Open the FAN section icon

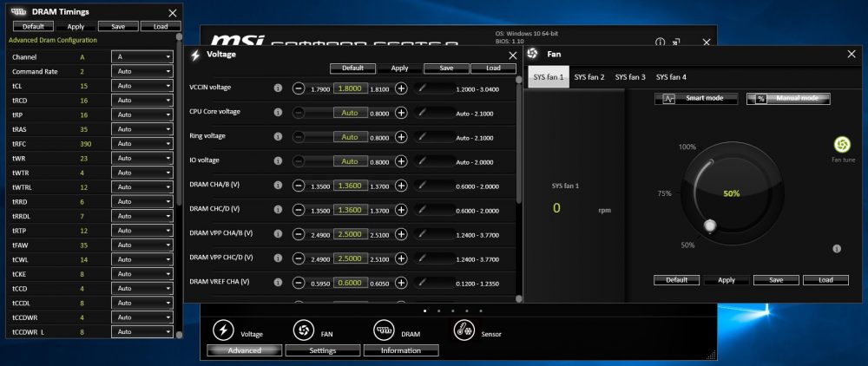303,330
